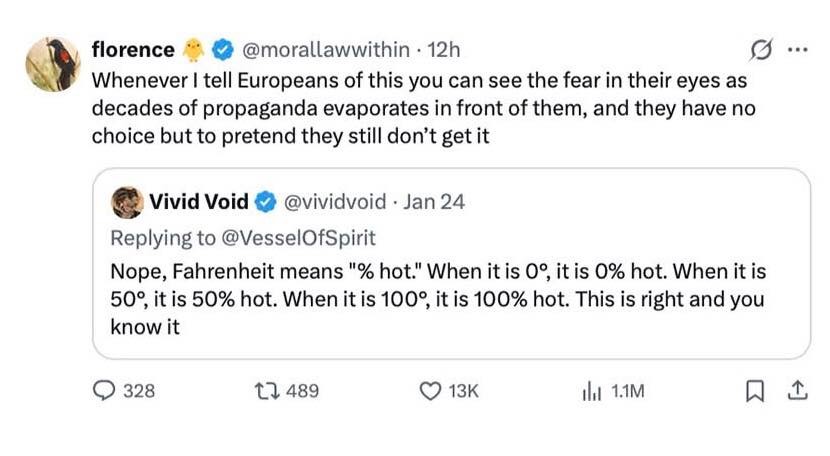This screenshot has height=456, width=830.
Task: Like the tweet with heart icon
Action: pyautogui.click(x=428, y=391)
